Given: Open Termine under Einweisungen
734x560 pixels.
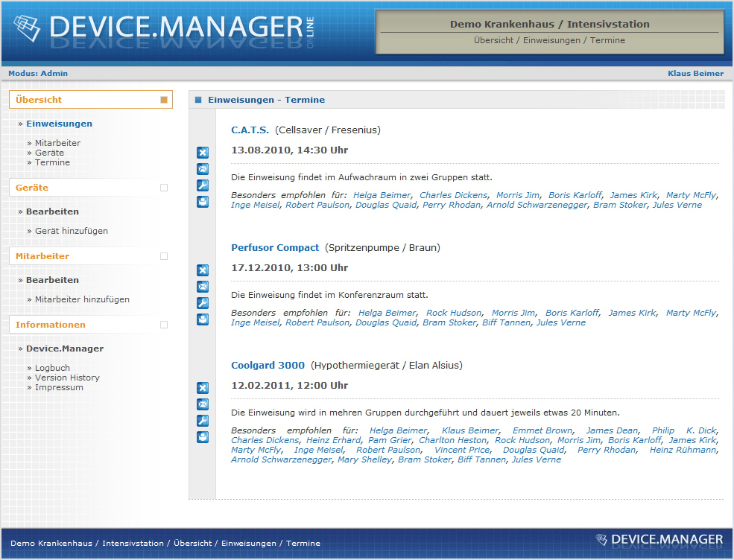Looking at the screenshot, I should (52, 162).
